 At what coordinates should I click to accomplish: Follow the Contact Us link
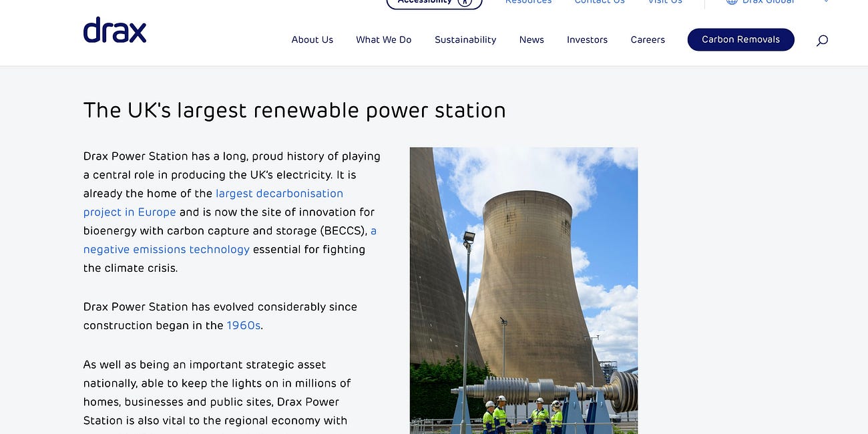(600, 2)
